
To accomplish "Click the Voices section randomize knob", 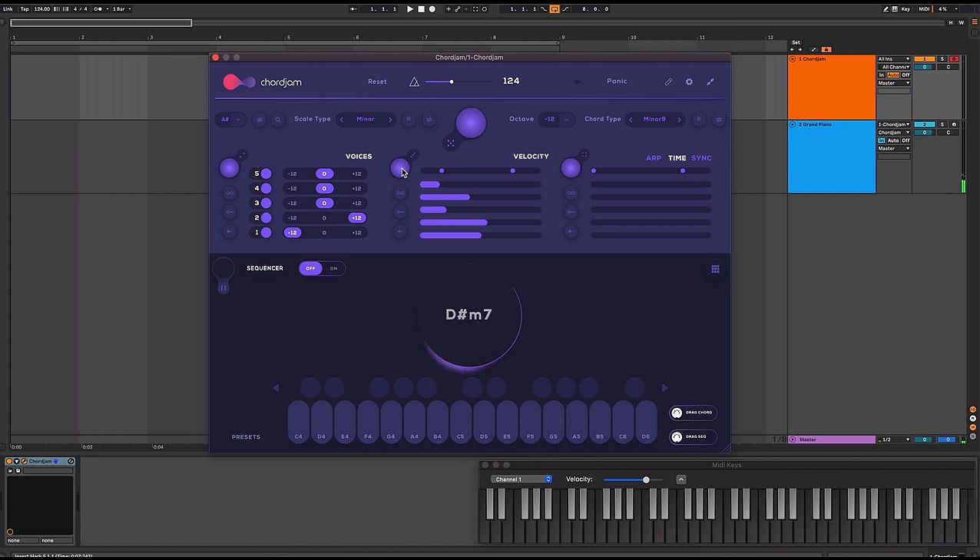I will point(229,168).
